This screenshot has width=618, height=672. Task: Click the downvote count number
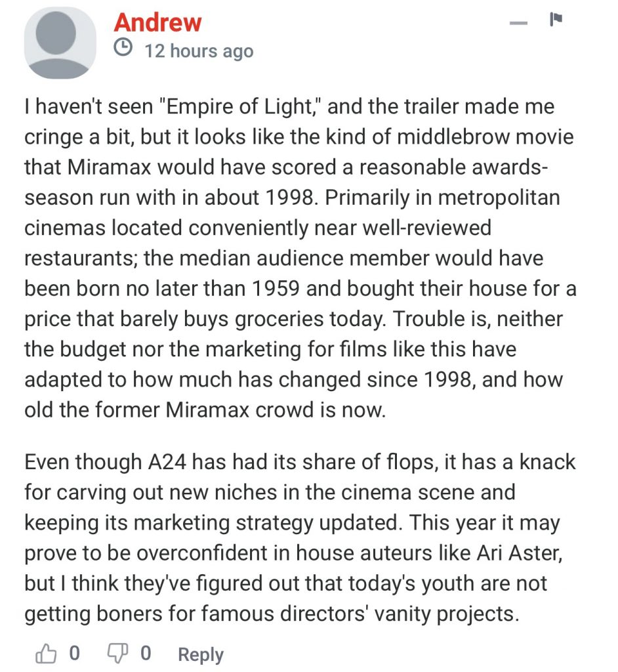pos(146,653)
